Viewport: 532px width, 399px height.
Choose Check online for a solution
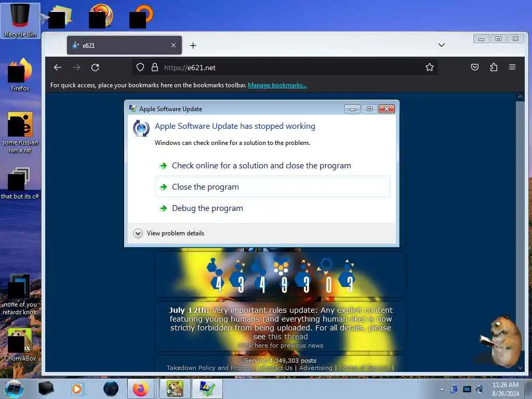273,166
